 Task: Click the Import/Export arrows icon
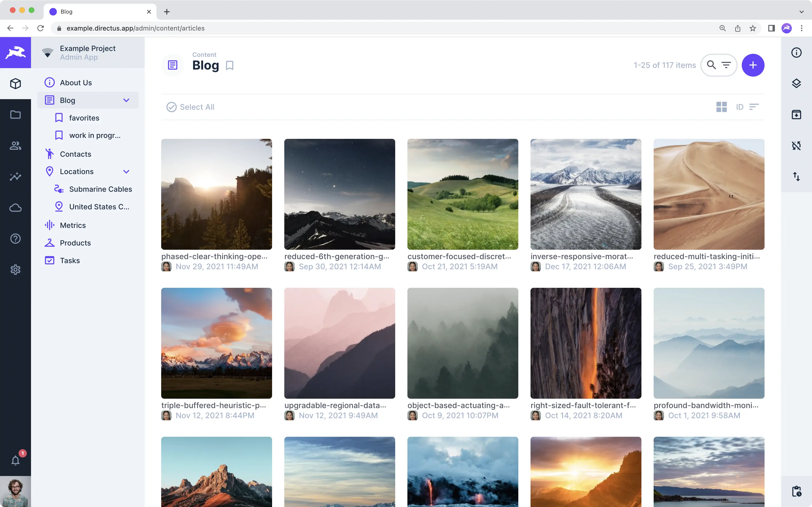796,176
